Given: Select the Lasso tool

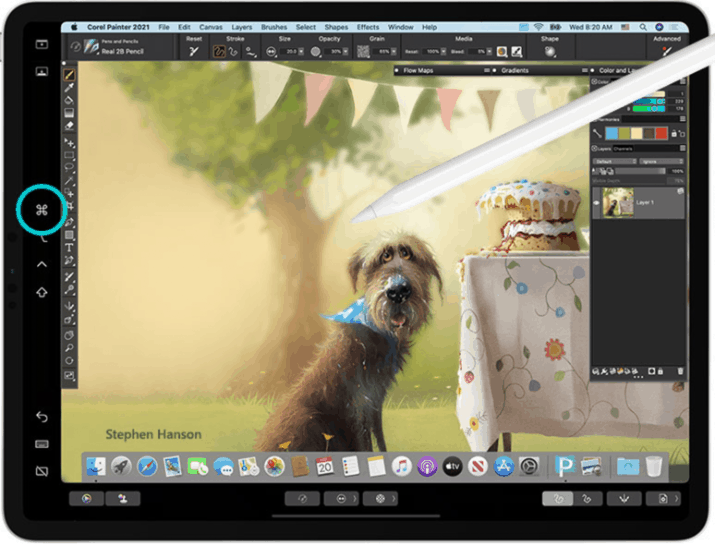Looking at the screenshot, I should (69, 168).
